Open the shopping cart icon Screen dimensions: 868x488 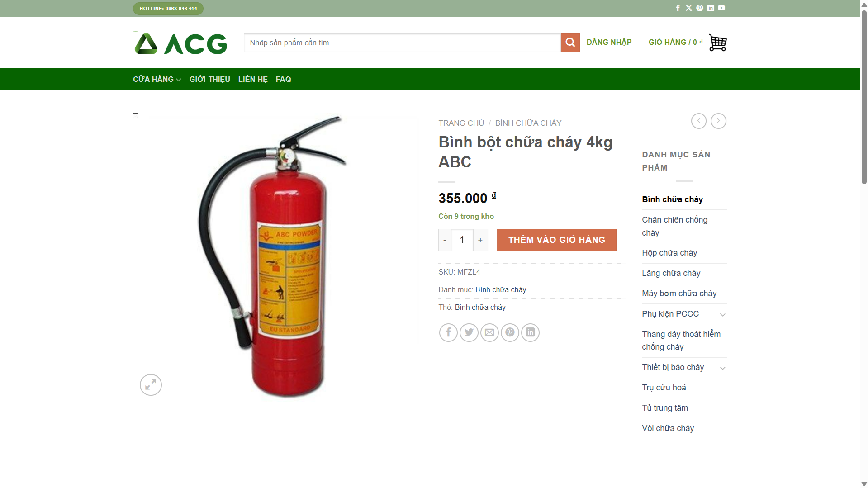click(x=717, y=43)
